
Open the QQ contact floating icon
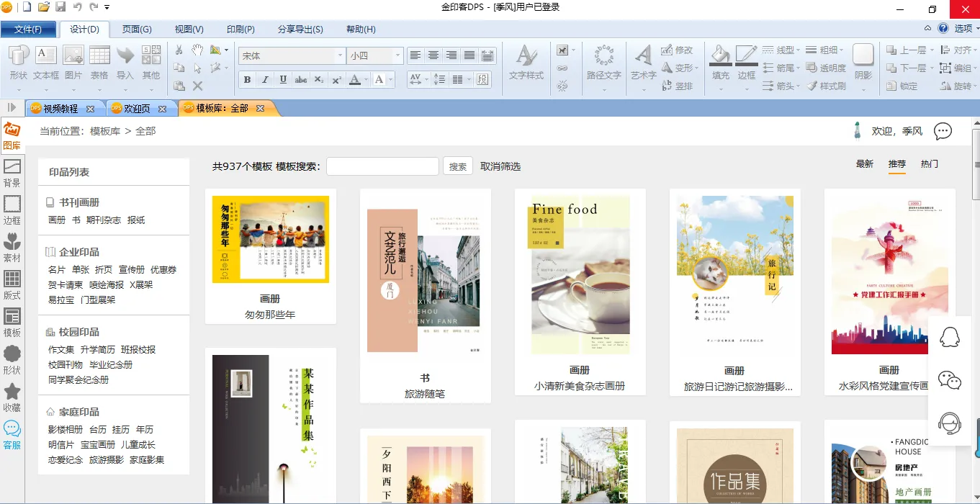(x=950, y=337)
